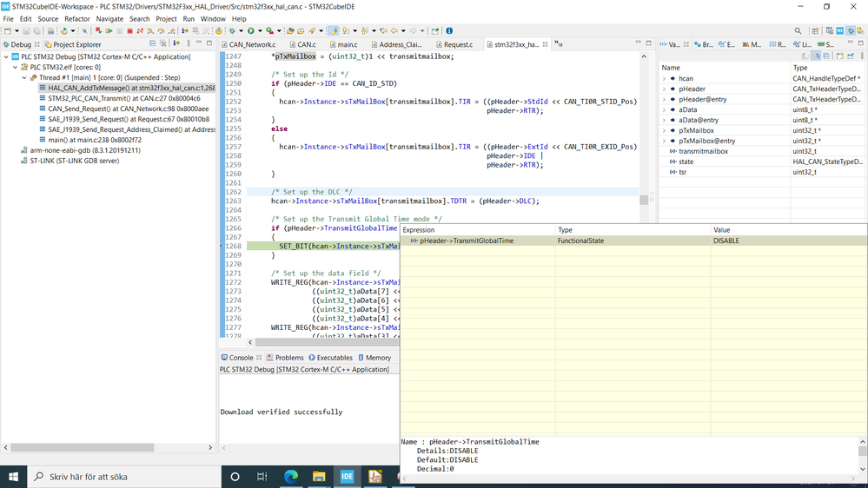
Task: Click the Windows taskbar search field
Action: (x=124, y=477)
